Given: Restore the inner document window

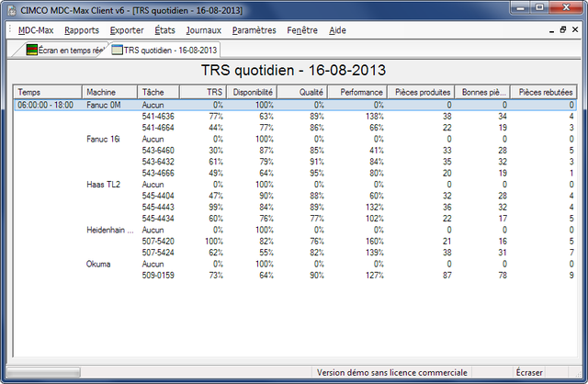Looking at the screenshot, I should [563, 30].
